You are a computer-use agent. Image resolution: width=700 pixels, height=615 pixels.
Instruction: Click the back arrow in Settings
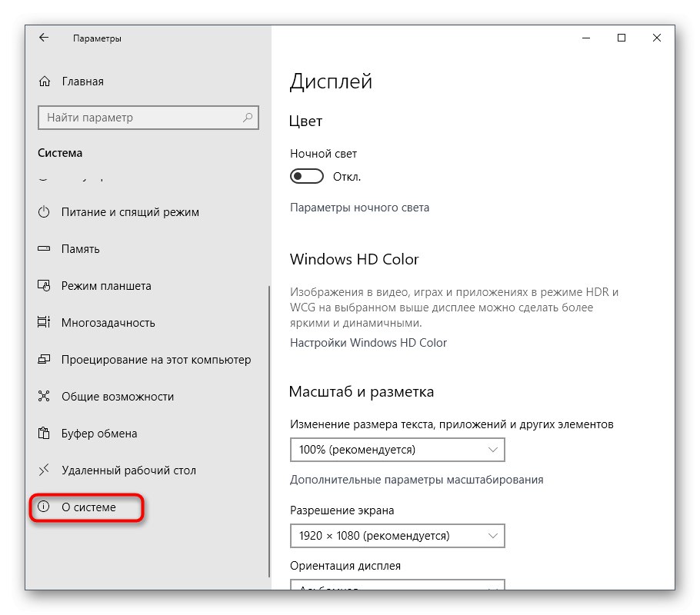pos(44,38)
